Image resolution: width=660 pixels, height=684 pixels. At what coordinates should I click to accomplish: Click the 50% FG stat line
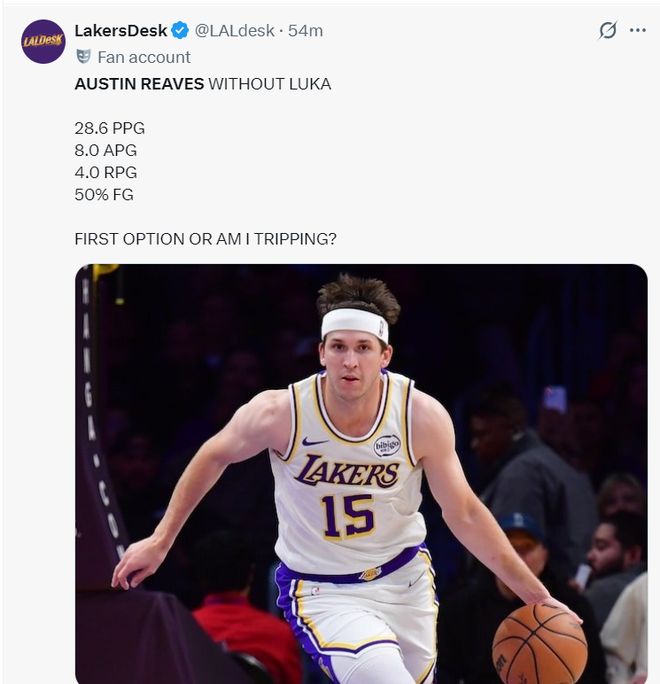pyautogui.click(x=104, y=195)
